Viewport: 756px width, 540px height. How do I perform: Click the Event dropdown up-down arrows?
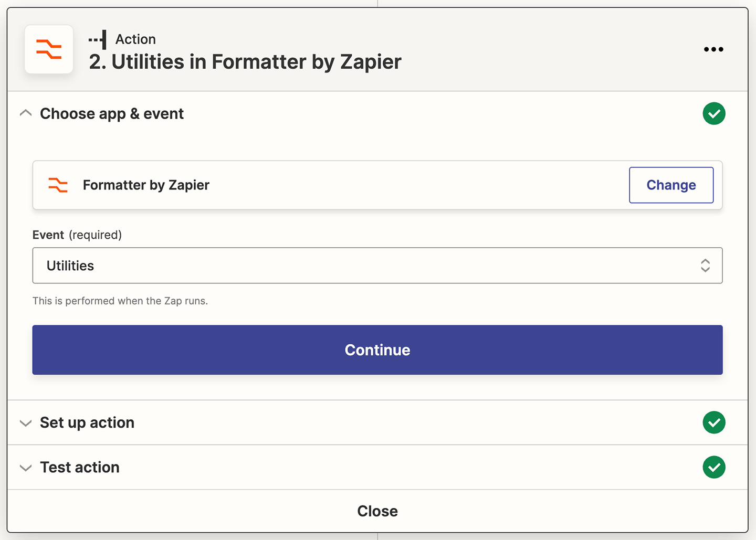click(705, 266)
